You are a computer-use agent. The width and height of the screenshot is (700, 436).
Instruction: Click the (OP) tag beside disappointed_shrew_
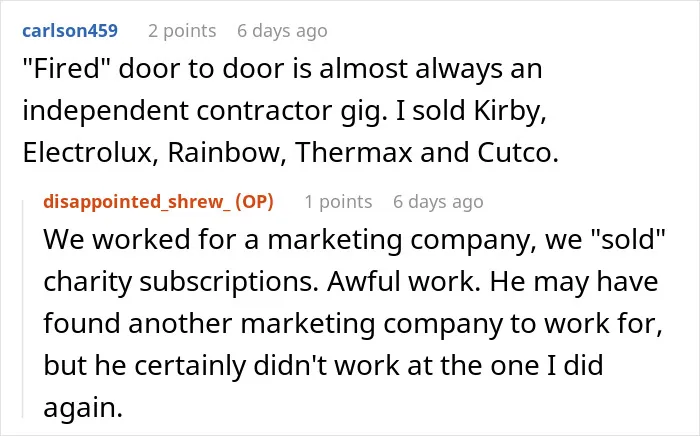(254, 202)
